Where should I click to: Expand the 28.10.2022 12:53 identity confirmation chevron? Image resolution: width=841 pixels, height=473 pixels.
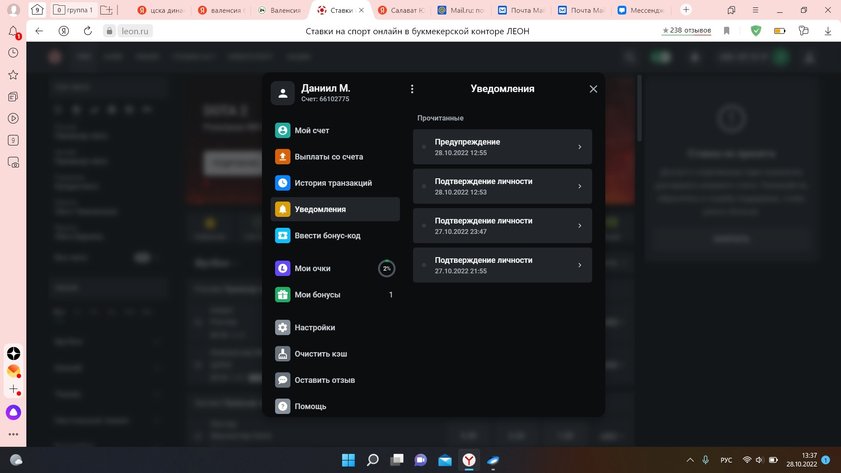pyautogui.click(x=579, y=186)
